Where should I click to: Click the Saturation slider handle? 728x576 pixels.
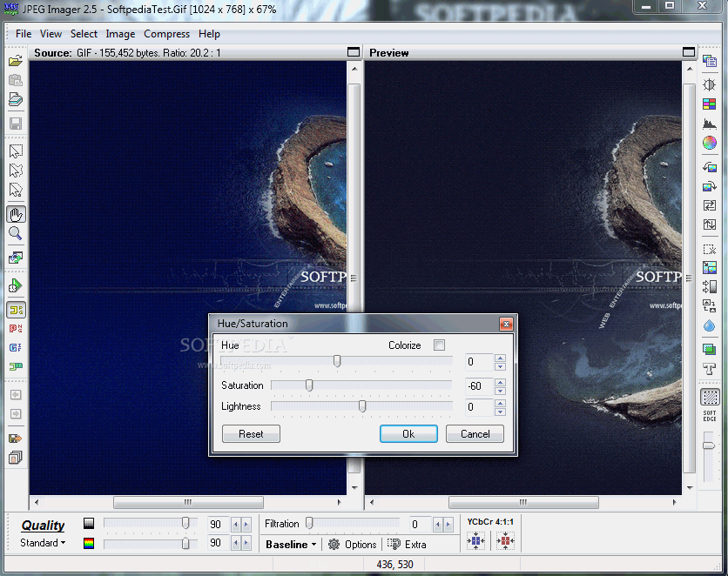point(309,385)
